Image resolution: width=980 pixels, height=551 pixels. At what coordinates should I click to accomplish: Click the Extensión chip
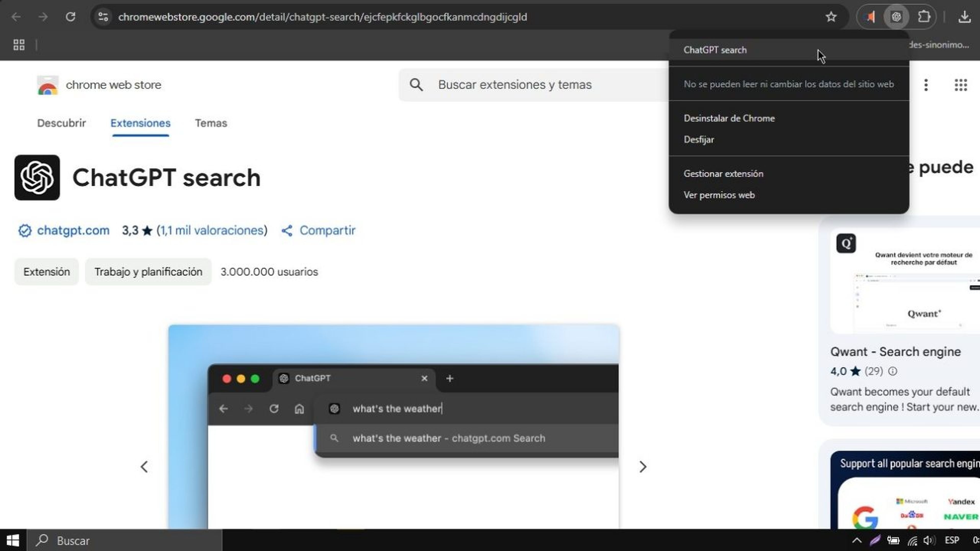pos(46,272)
